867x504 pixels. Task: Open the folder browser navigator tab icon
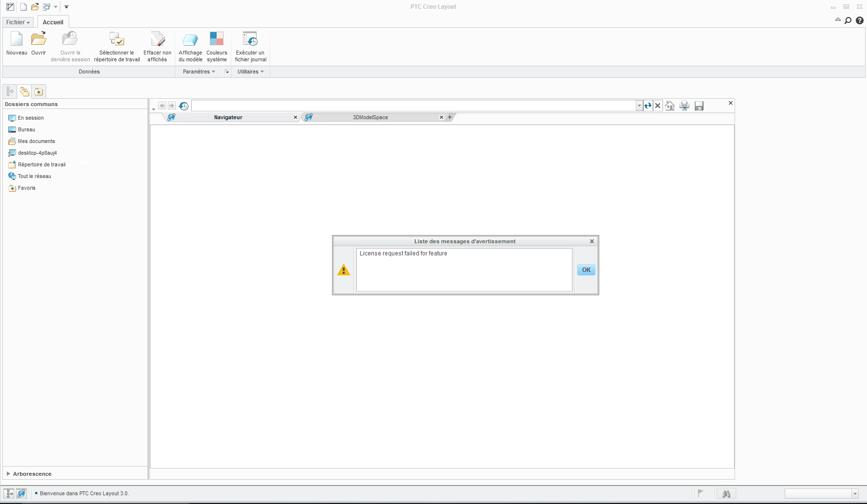[24, 91]
